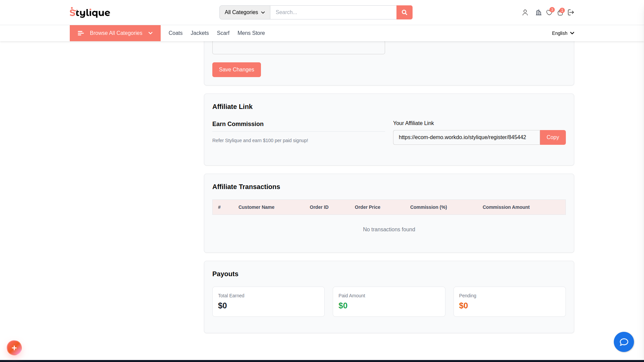This screenshot has width=644, height=362.
Task: Go to the Mens Store menu item
Action: (x=251, y=33)
